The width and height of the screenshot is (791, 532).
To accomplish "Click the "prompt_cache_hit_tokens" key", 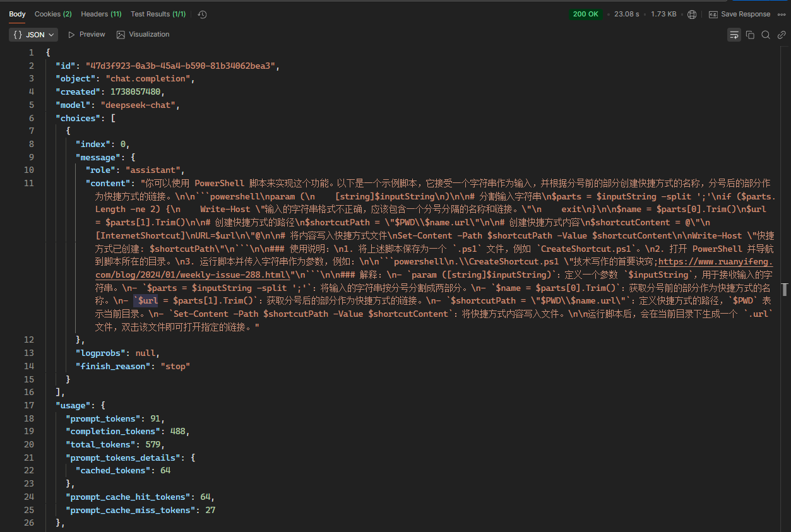I will tap(128, 497).
